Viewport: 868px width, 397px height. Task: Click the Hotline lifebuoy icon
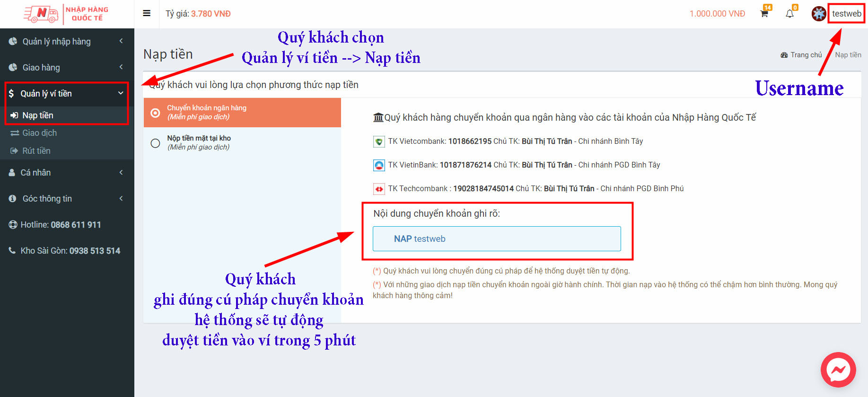pyautogui.click(x=13, y=224)
